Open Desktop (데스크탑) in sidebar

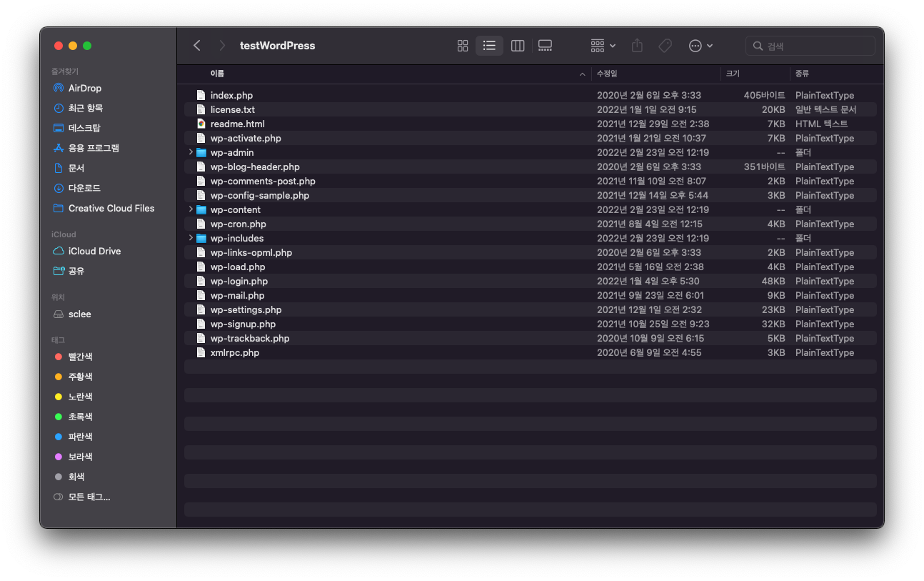point(84,128)
